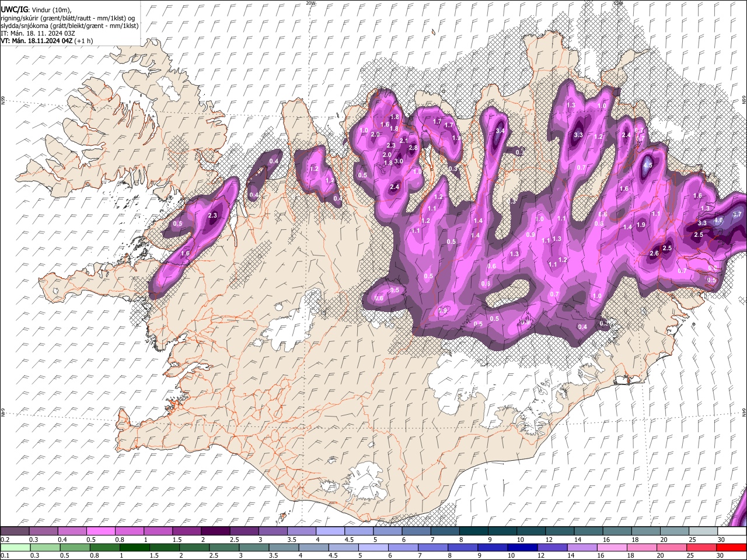Click the 4.5 precipitation value on the map
This screenshot has height=560, width=747.
pyautogui.click(x=647, y=166)
